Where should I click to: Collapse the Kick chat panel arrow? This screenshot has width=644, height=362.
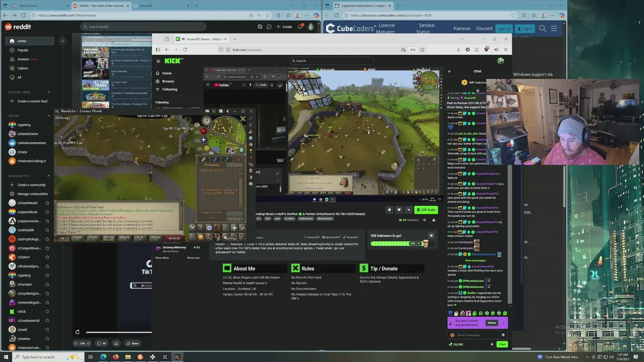(x=449, y=71)
